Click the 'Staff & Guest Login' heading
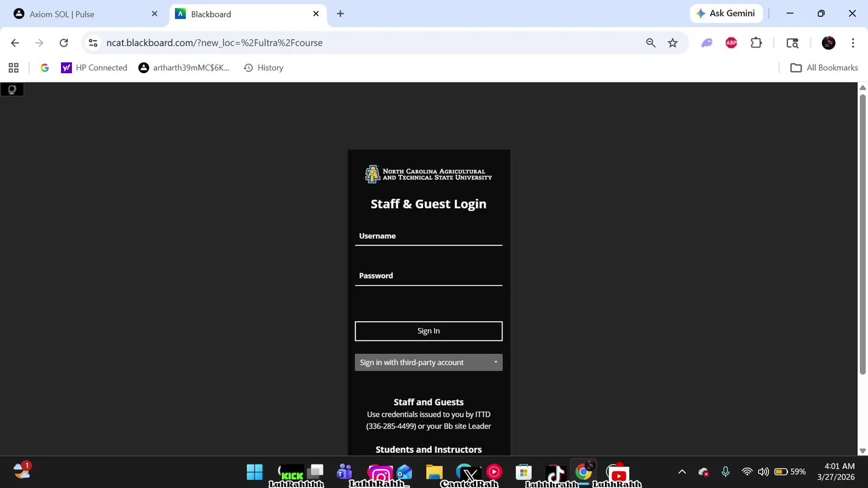868x488 pixels. tap(429, 204)
